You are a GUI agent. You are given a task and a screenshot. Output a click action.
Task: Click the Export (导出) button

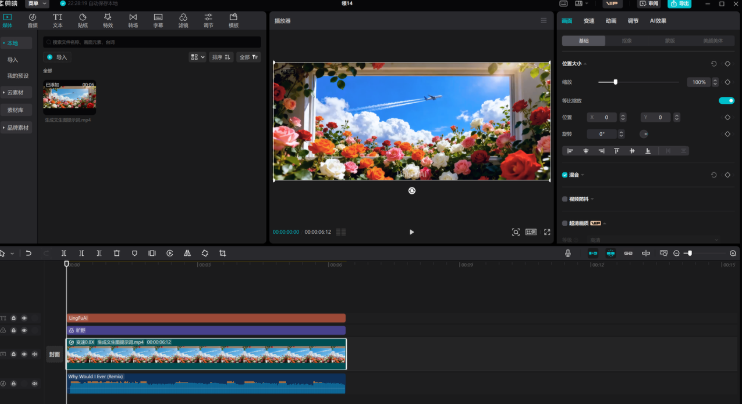click(681, 4)
